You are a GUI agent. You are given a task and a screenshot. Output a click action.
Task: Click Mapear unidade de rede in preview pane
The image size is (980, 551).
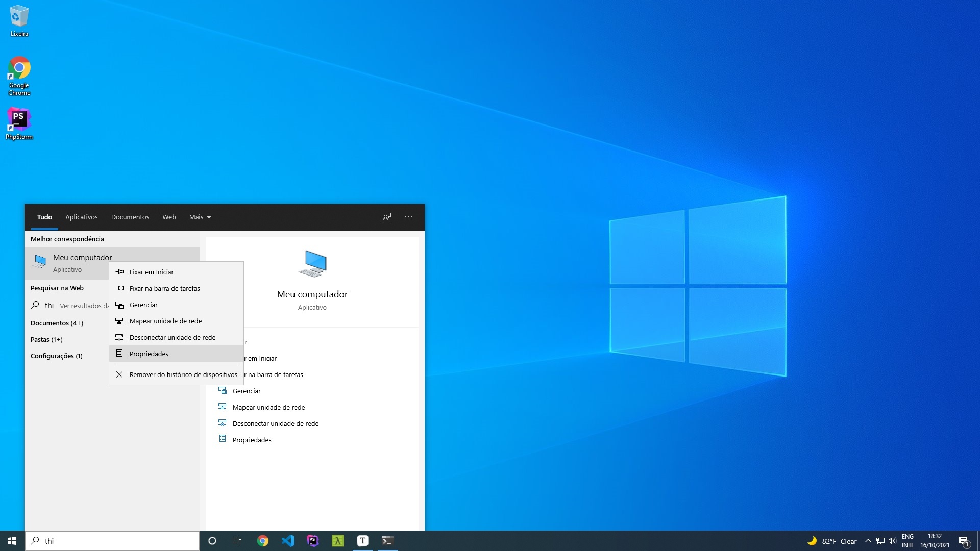268,407
